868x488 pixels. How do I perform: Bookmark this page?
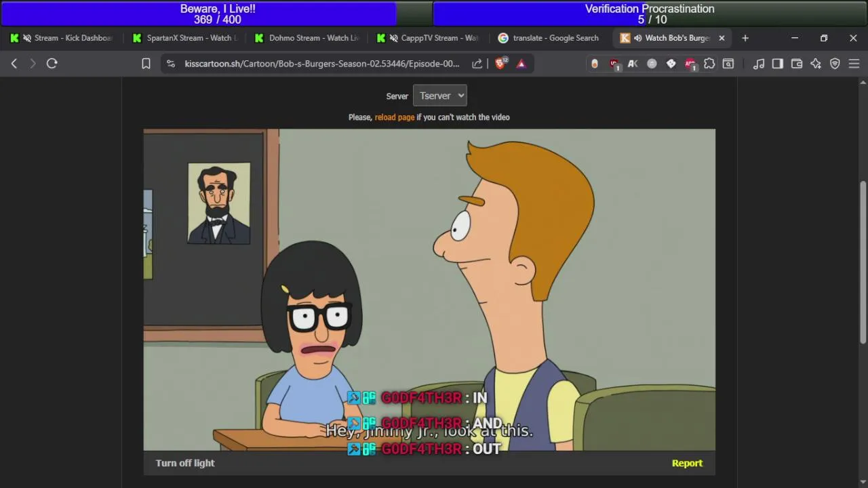click(146, 64)
